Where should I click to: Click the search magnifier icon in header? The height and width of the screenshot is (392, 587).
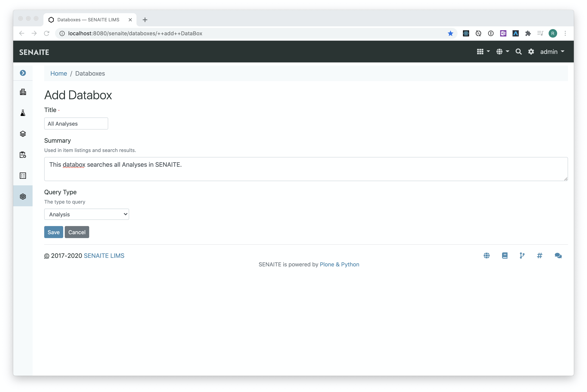click(519, 52)
